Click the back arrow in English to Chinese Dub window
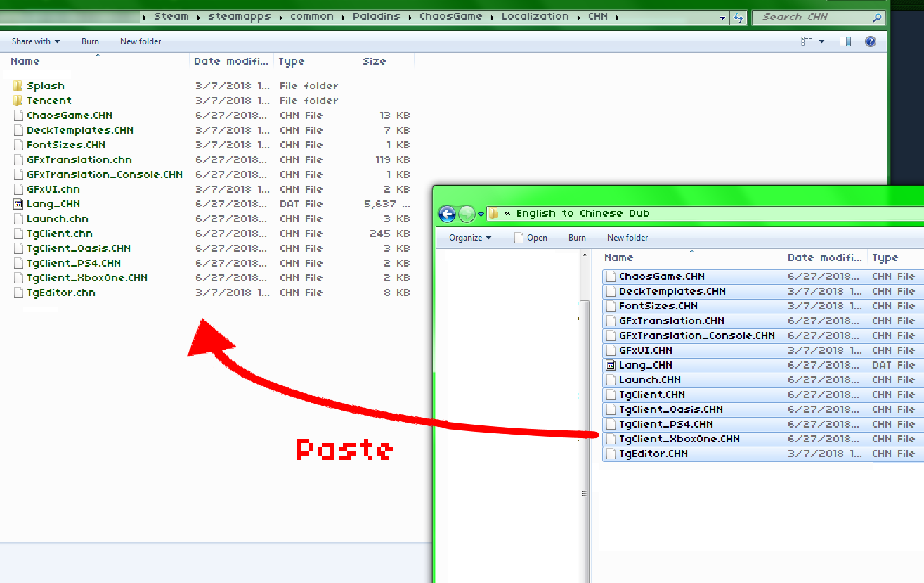Viewport: 924px width, 583px height. click(447, 214)
